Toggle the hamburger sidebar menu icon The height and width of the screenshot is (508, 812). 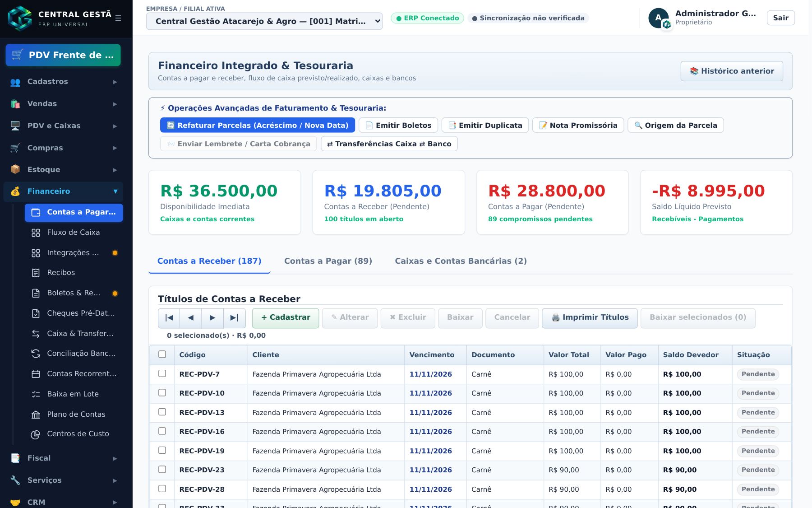click(118, 18)
